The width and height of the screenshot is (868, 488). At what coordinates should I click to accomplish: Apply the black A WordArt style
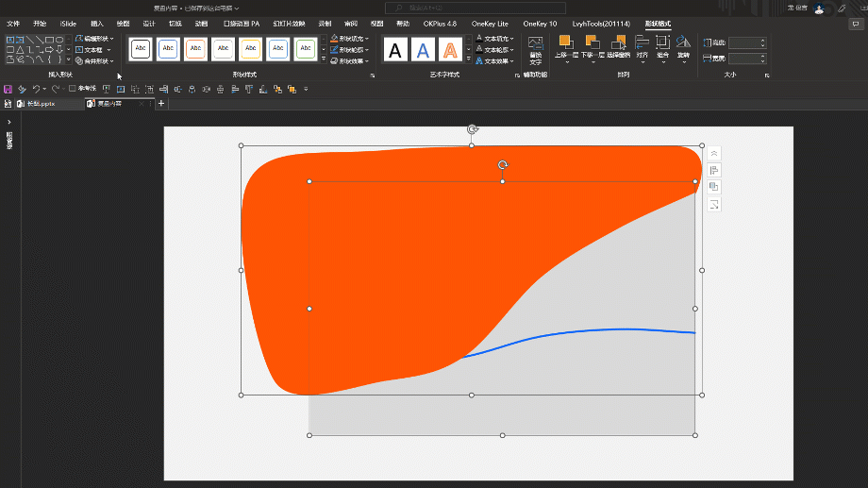coord(395,50)
